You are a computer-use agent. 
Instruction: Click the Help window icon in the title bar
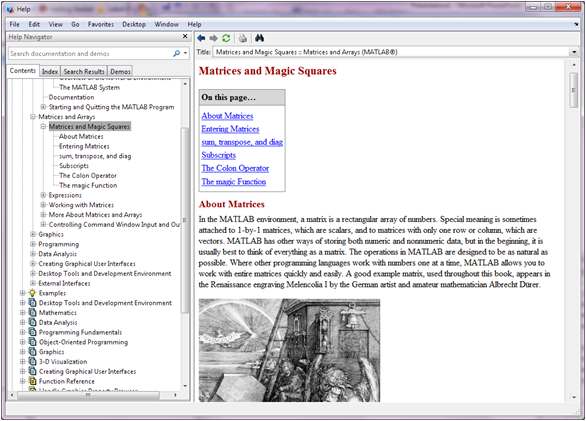click(10, 9)
